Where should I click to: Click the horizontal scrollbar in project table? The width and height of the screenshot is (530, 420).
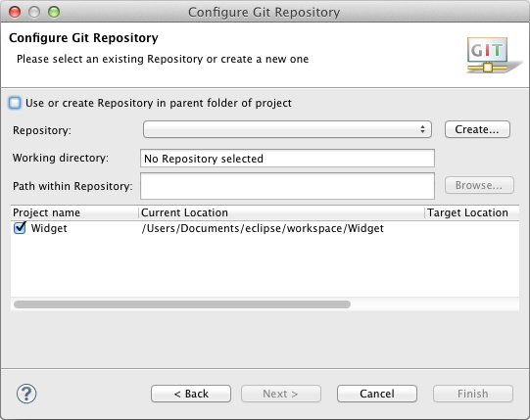pos(182,304)
